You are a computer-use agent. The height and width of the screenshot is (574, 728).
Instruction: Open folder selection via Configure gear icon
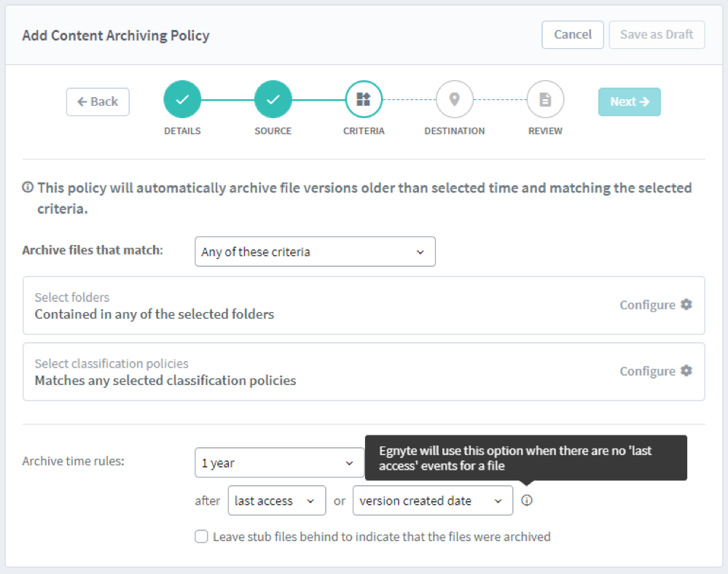point(685,305)
